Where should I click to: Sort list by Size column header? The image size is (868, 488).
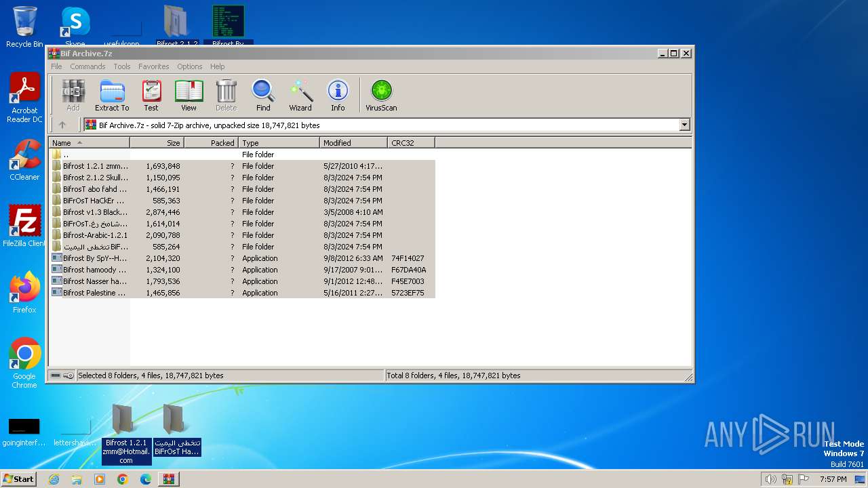point(157,143)
